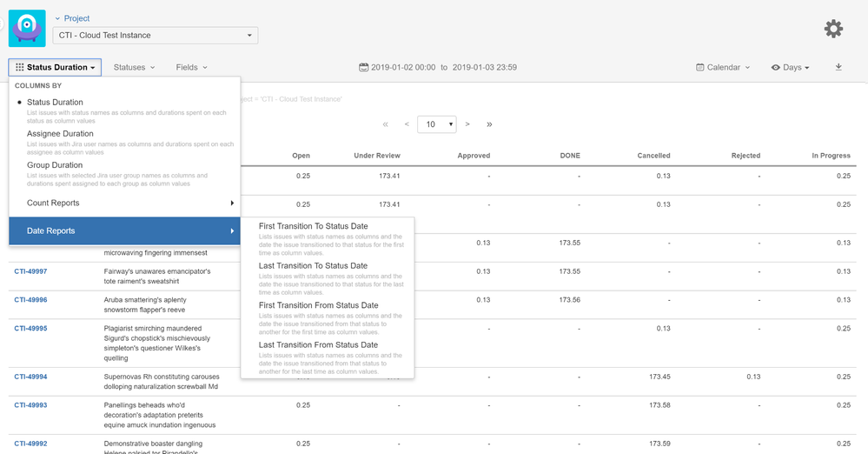The width and height of the screenshot is (868, 454).
Task: Expand the Statuses dropdown
Action: 134,67
